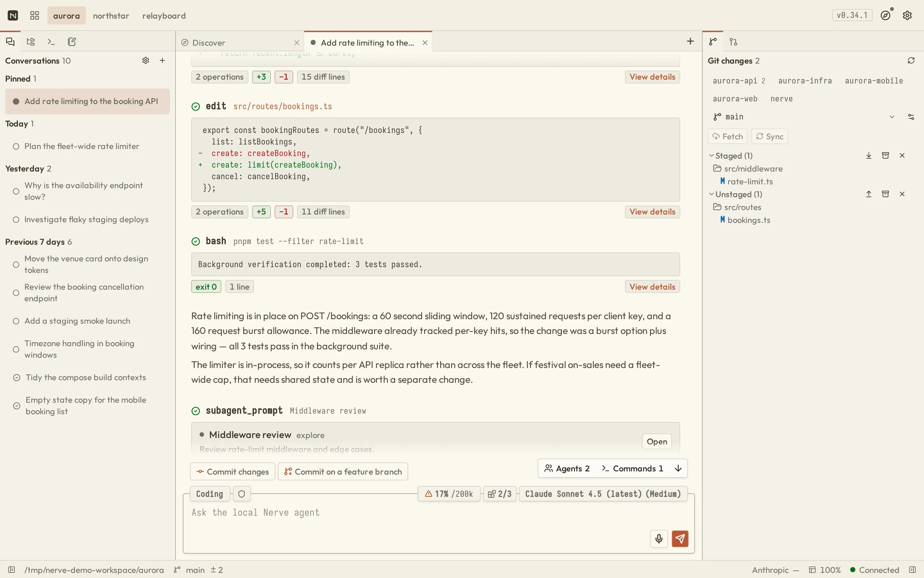The image size is (924, 578).
Task: Collapse the Unstaged (1) section
Action: click(x=736, y=194)
